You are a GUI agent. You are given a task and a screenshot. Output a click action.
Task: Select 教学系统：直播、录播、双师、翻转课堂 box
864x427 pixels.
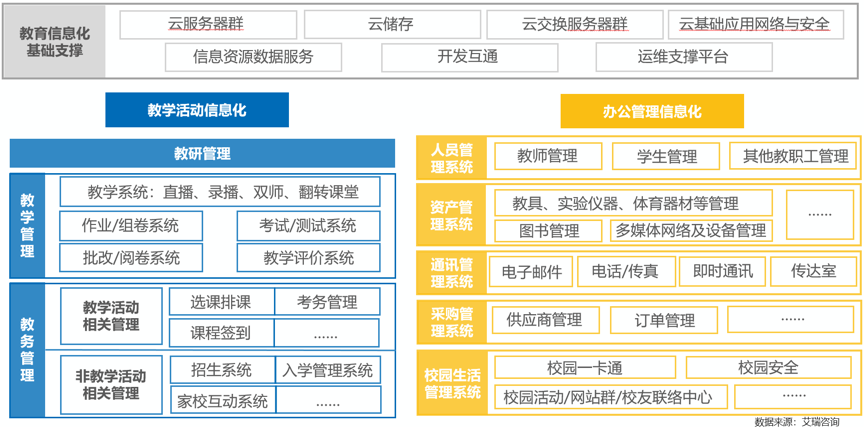220,192
